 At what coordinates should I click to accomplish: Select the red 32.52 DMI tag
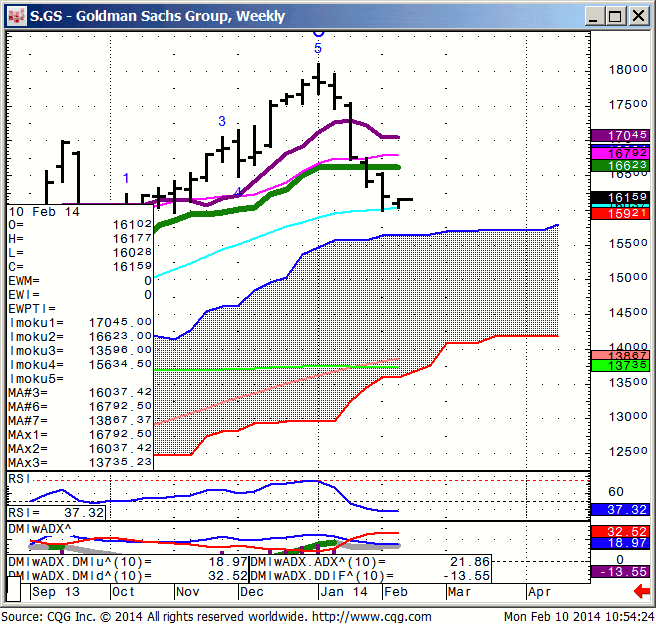tap(620, 532)
